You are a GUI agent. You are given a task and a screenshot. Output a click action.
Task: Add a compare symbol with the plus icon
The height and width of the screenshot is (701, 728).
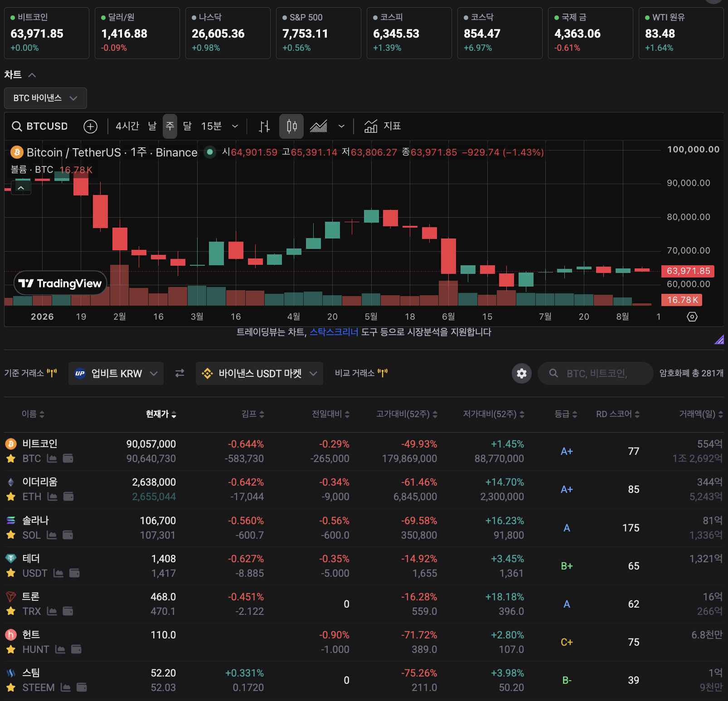click(x=91, y=127)
